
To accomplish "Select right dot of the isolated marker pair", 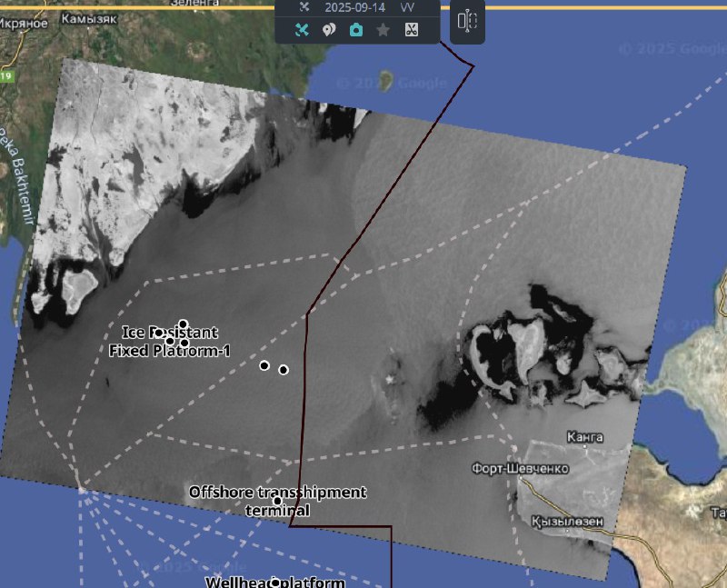I will click(x=284, y=370).
